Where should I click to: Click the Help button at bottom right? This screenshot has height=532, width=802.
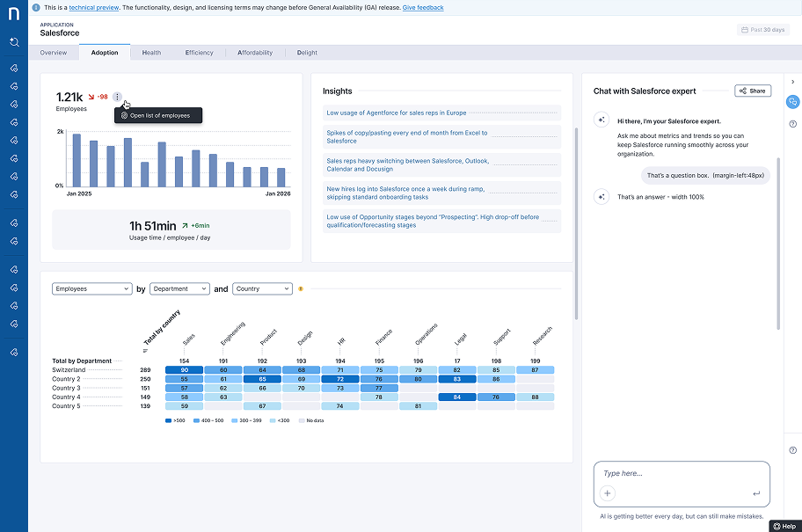coord(785,526)
